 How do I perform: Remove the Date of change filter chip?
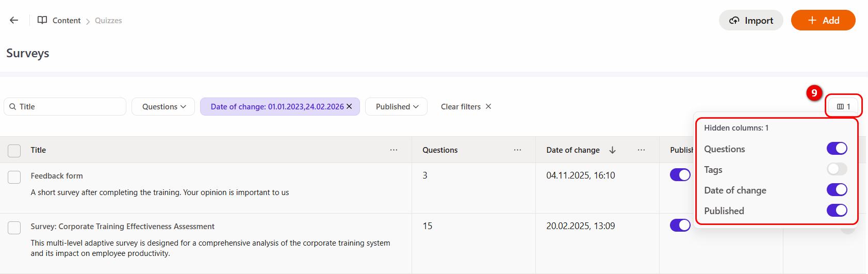click(349, 106)
